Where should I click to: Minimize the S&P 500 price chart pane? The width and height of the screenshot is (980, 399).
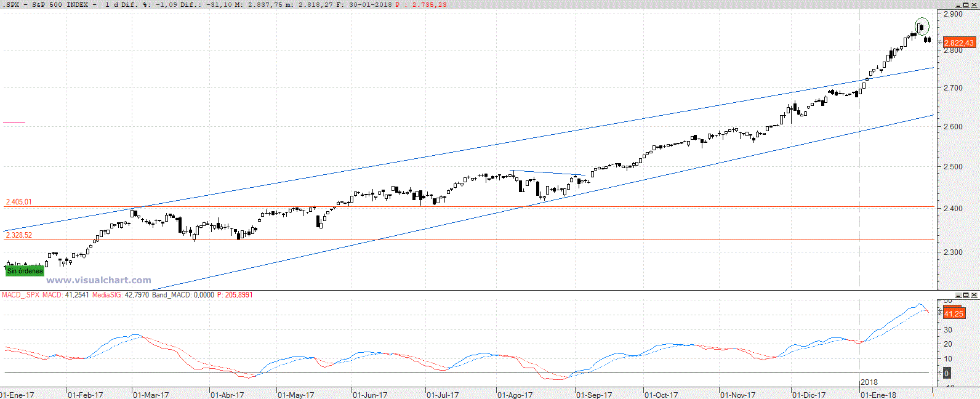point(957,4)
